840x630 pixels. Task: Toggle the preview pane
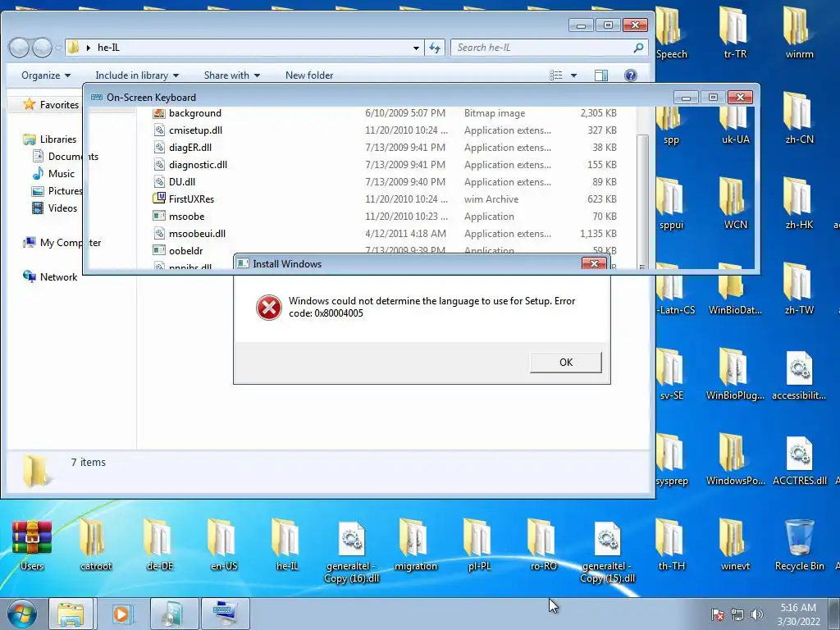tap(601, 75)
